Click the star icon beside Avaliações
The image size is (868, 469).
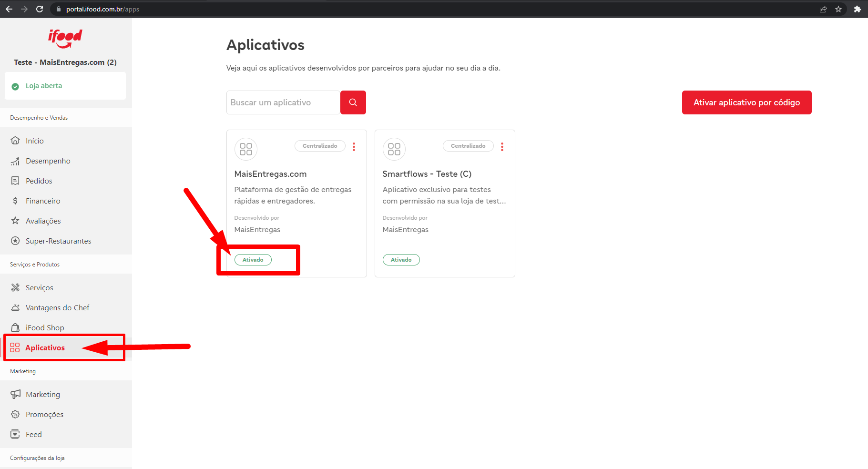coord(15,221)
